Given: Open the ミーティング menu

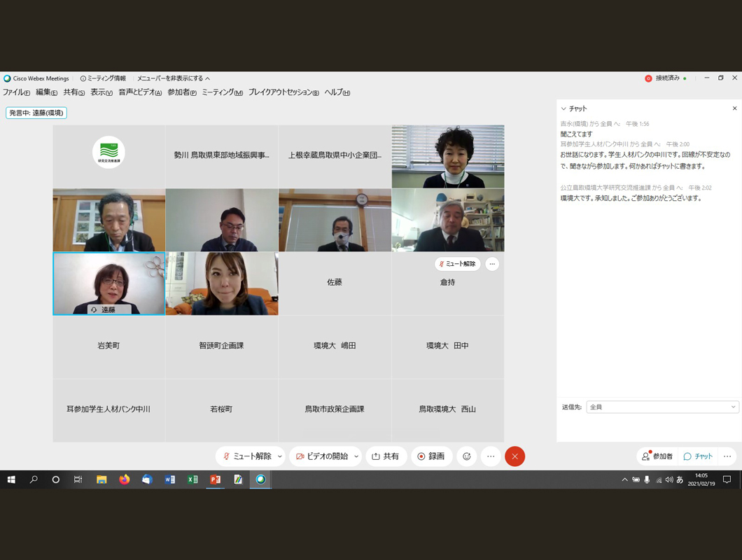Looking at the screenshot, I should click(x=222, y=92).
